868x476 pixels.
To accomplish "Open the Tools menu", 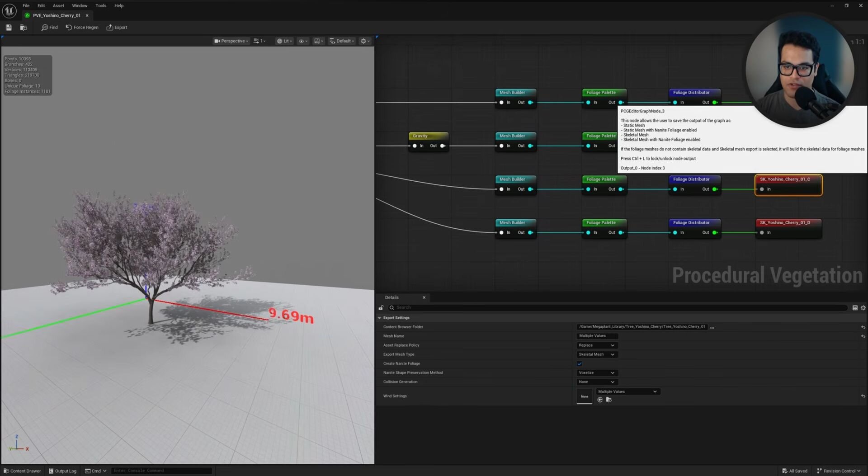I will click(x=101, y=6).
